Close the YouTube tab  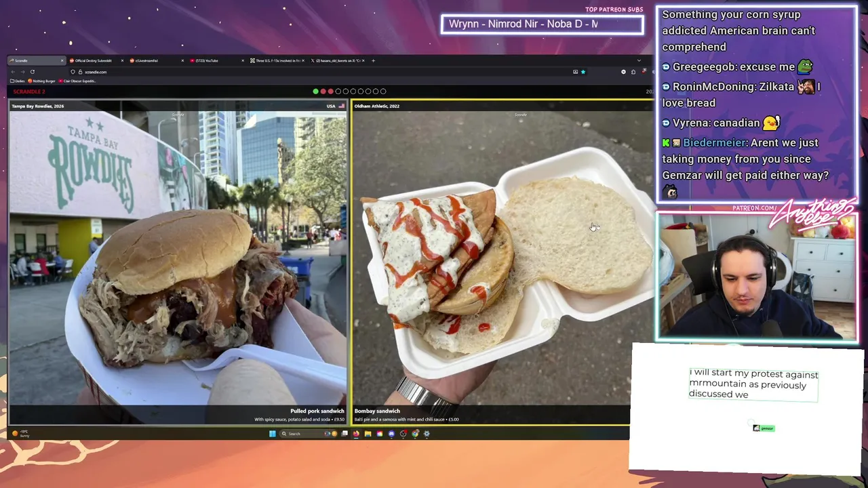[243, 60]
